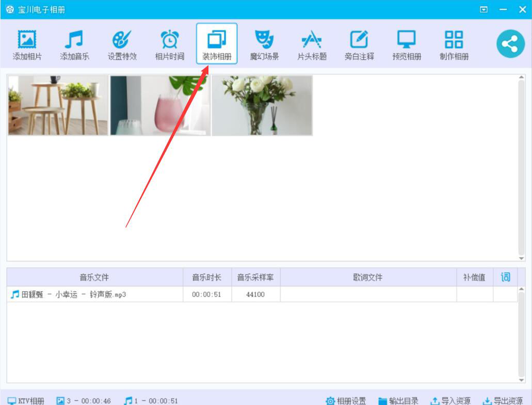Click photo panel scrollbar down arrow
Image resolution: width=532 pixels, height=405 pixels.
(x=522, y=258)
